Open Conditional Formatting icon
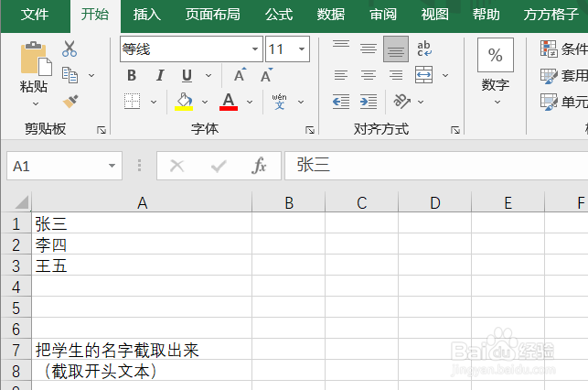588x390 pixels. pos(549,49)
